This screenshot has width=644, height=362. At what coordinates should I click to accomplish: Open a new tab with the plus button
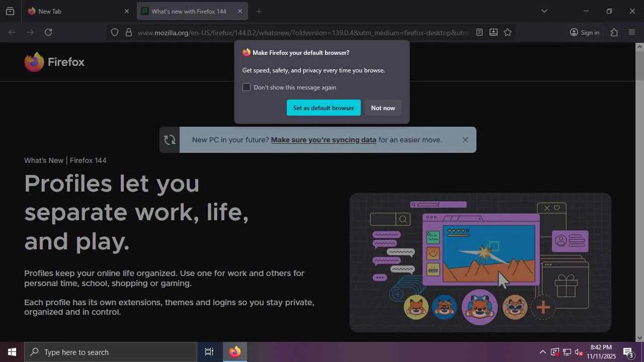[259, 11]
